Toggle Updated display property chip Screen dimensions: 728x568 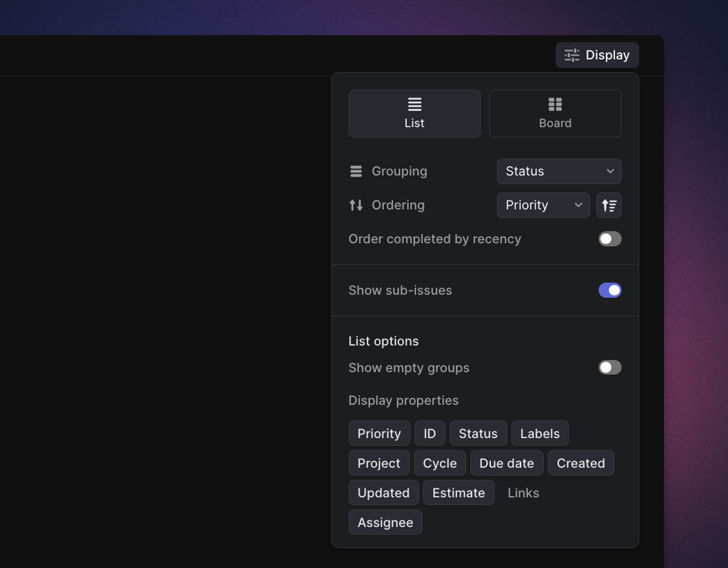[384, 493]
